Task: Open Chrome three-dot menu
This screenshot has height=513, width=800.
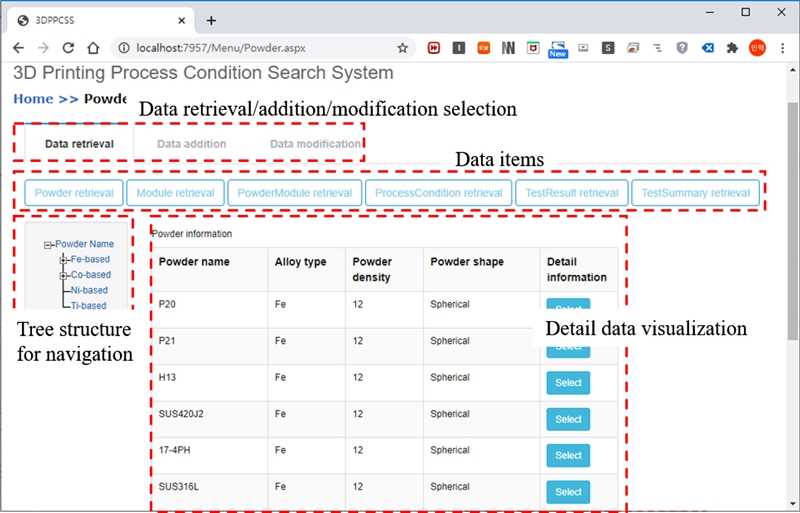Action: [x=781, y=47]
